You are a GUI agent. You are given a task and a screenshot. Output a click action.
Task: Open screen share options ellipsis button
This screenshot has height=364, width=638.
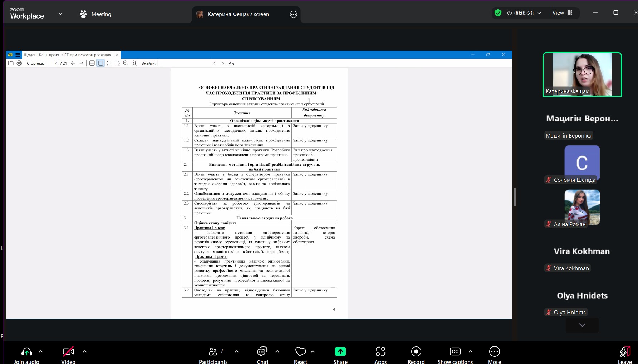294,14
